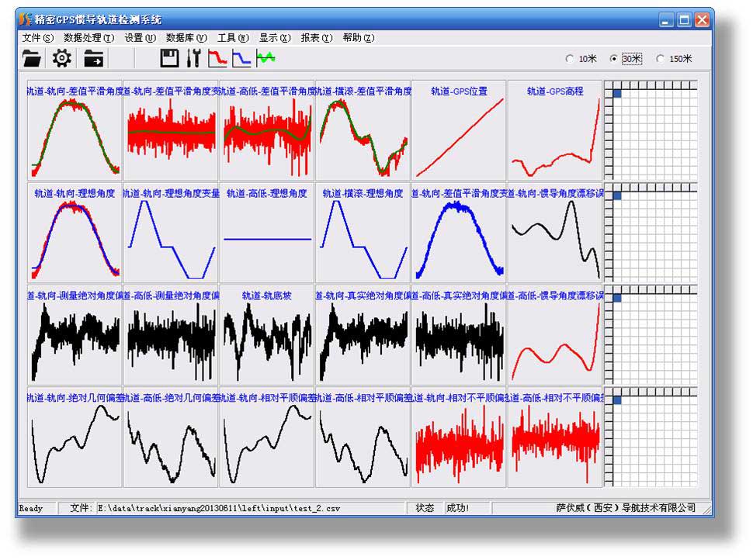The height and width of the screenshot is (560, 753).
Task: Open the 轨道-高低-差值平滑角度 chart
Action: [267, 130]
